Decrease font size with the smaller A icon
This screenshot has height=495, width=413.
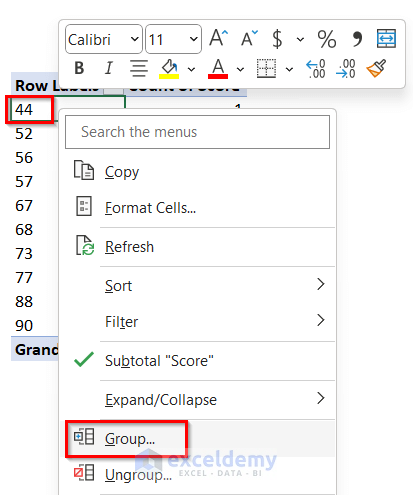point(249,38)
